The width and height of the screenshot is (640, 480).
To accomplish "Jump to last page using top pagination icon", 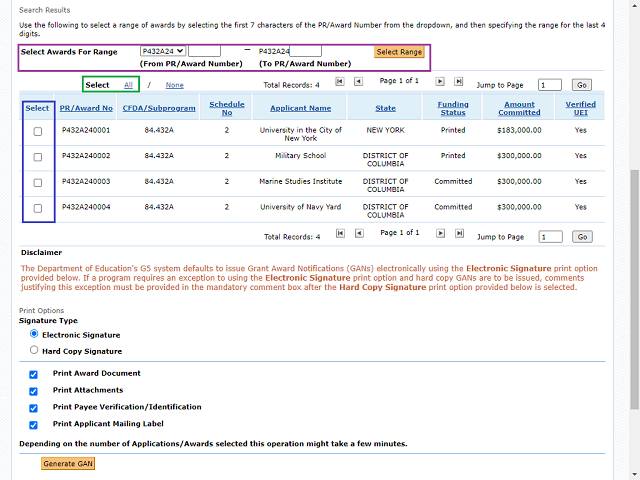I will tap(459, 81).
